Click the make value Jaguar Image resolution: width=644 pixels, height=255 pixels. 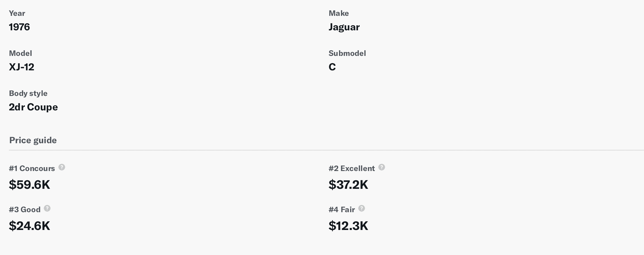click(344, 27)
